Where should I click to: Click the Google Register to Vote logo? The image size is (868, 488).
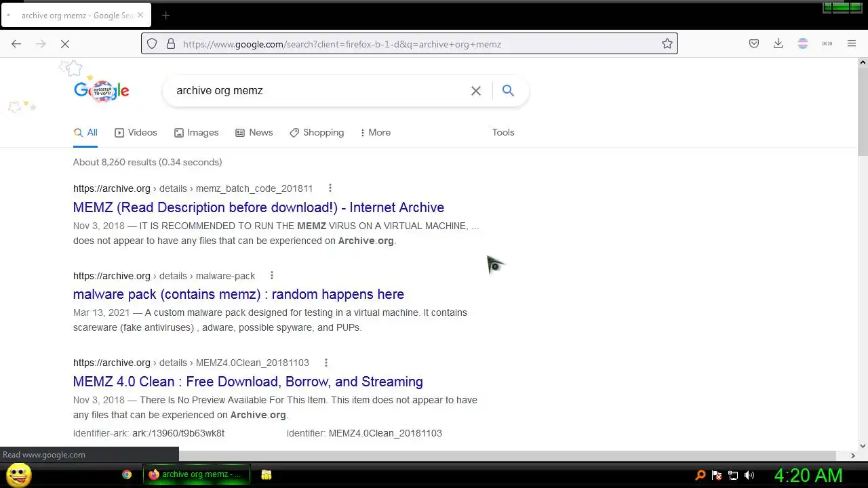101,91
